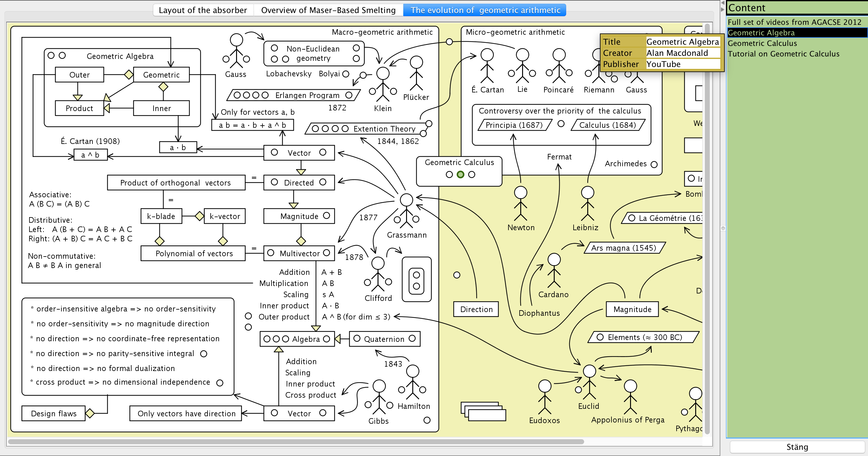Open Overview of Maser-Based Smelting tab
Viewport: 868px width, 456px height.
(x=328, y=10)
